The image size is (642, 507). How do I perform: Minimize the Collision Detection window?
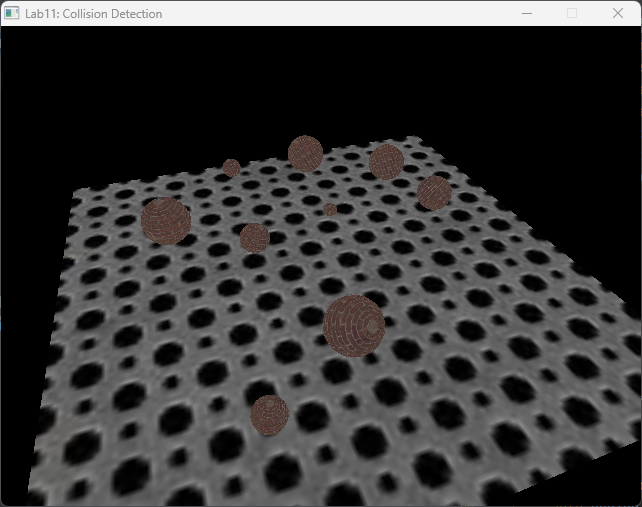(527, 14)
